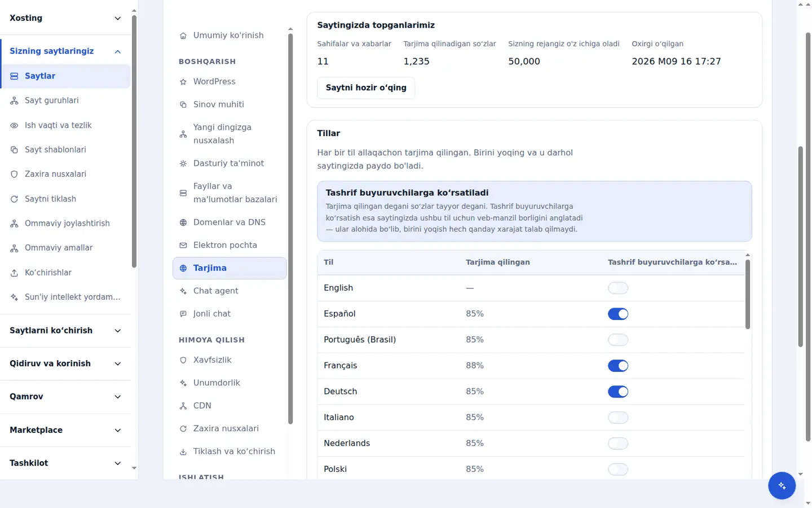Enable the Português (Brasil) toggle

[618, 340]
